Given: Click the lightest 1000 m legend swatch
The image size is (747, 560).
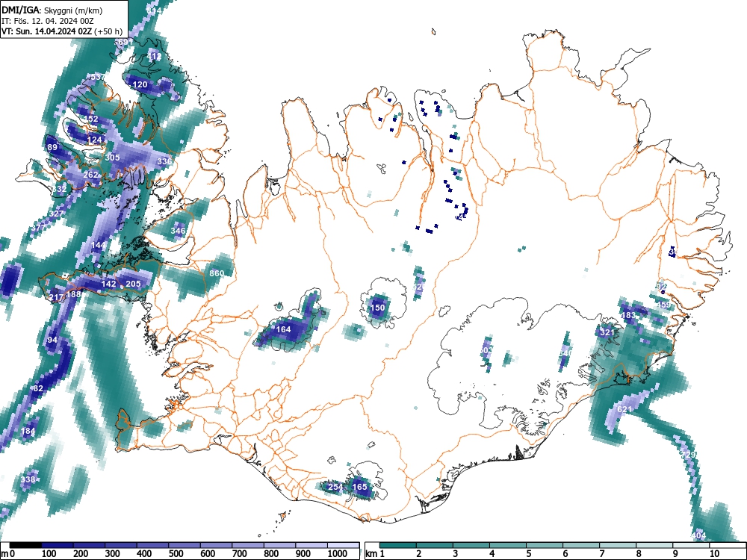Looking at the screenshot, I should (x=344, y=545).
